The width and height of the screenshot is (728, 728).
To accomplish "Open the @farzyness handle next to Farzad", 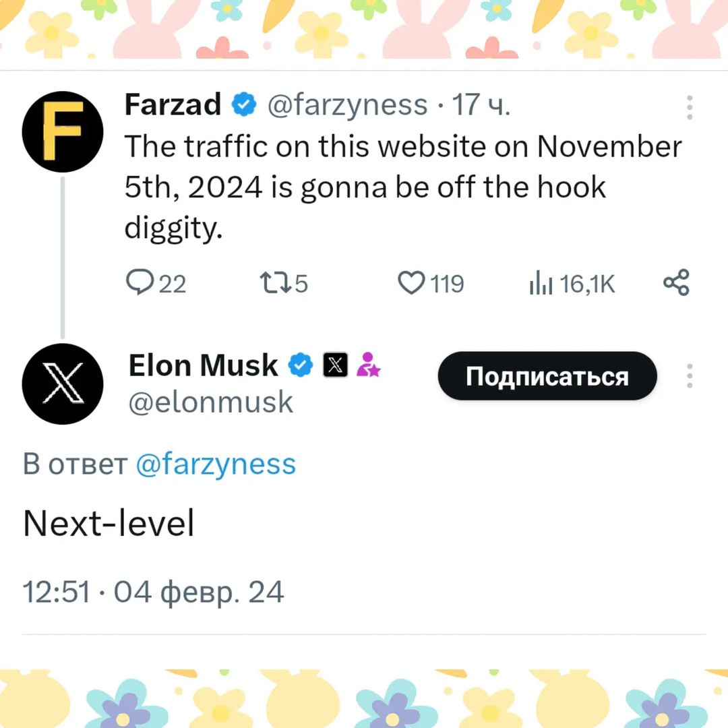I will (347, 105).
